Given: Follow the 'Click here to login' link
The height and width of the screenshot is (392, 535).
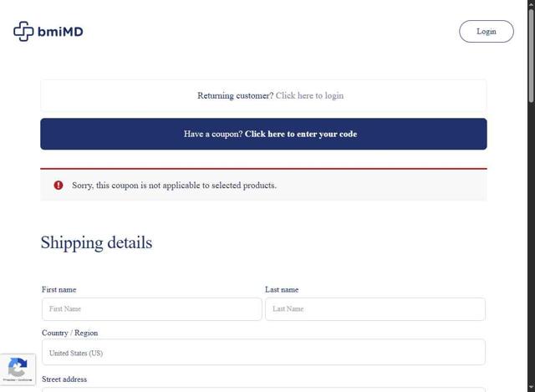Looking at the screenshot, I should point(309,95).
